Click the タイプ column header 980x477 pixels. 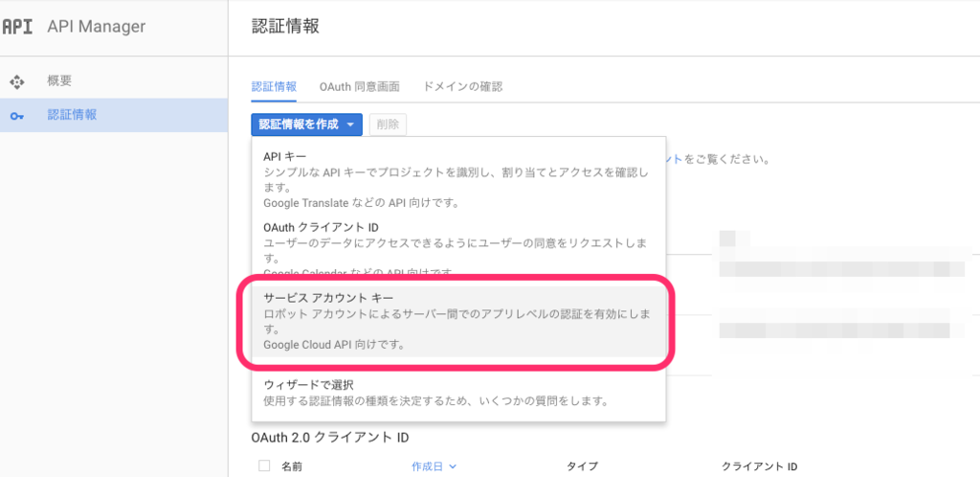click(x=582, y=466)
